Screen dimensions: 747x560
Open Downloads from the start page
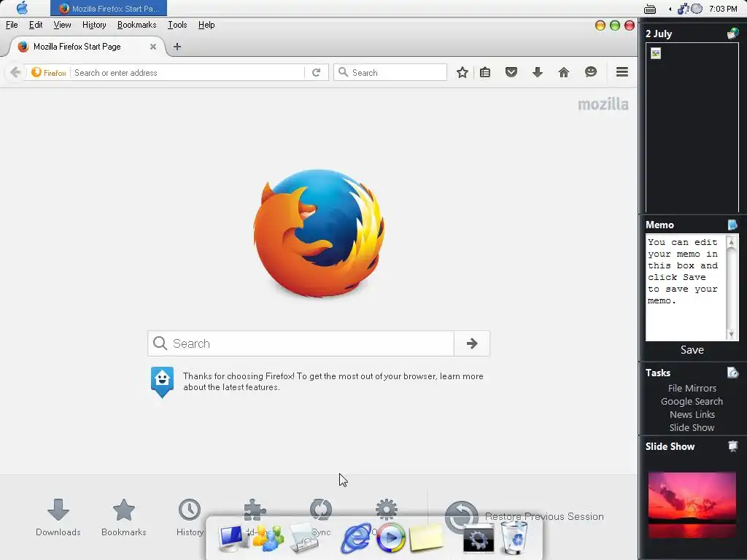[58, 518]
